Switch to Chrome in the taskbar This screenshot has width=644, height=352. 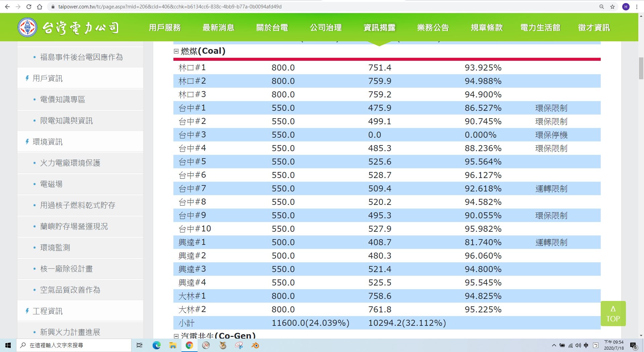pyautogui.click(x=189, y=345)
